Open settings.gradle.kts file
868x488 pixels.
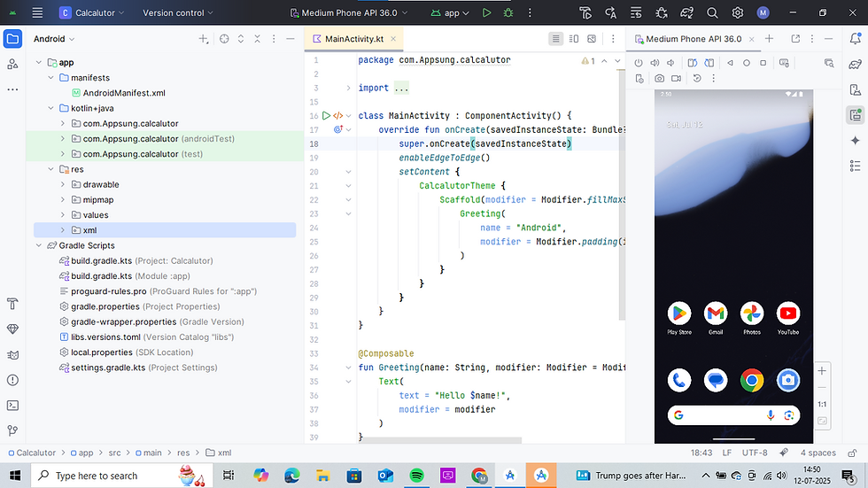click(x=138, y=368)
